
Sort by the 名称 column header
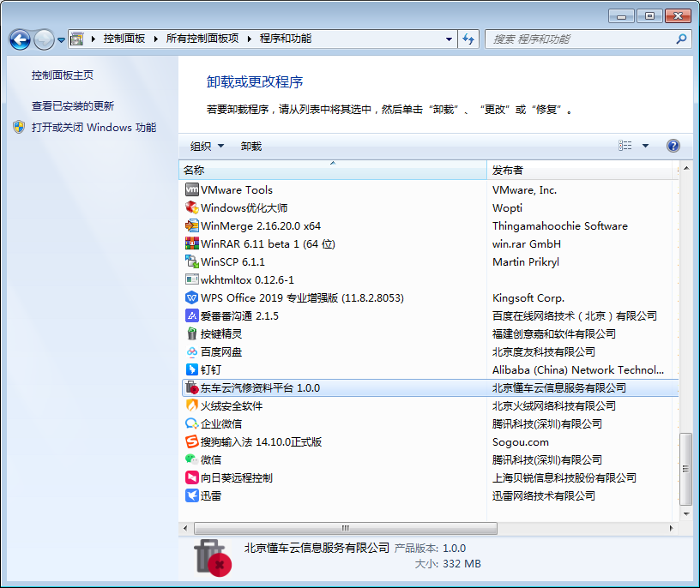(333, 170)
